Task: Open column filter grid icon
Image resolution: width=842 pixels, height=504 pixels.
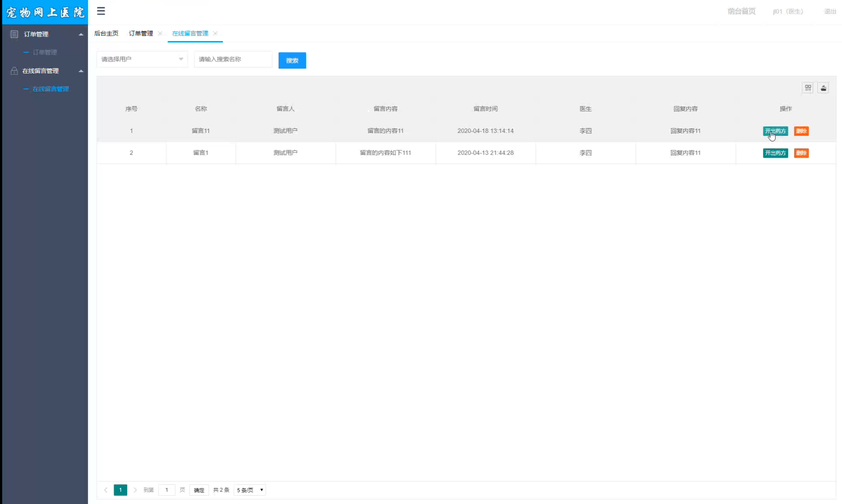Action: (808, 88)
